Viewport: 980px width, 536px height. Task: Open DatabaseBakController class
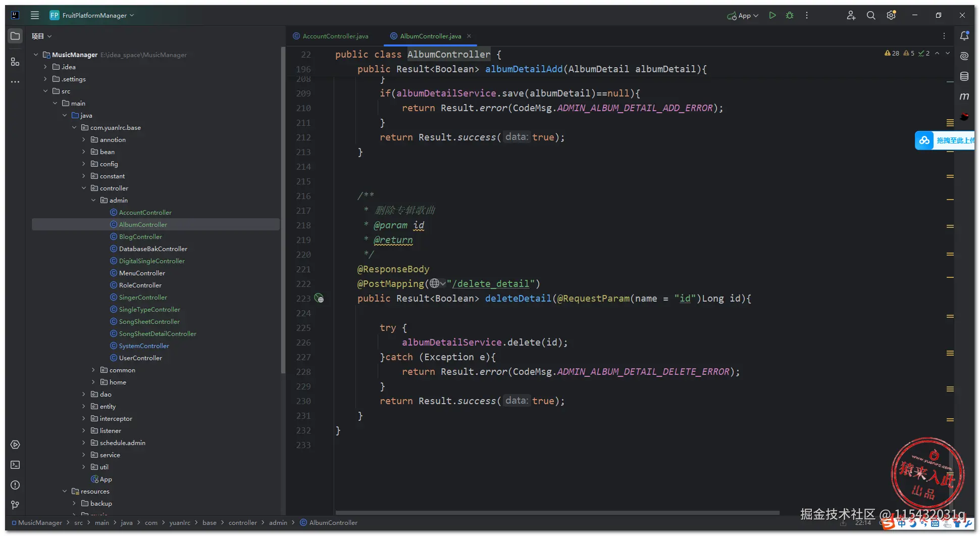coord(153,249)
